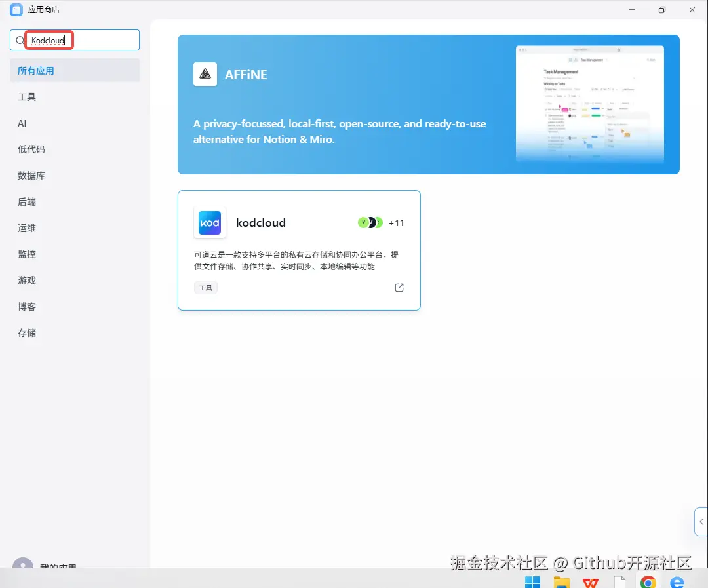Image resolution: width=708 pixels, height=588 pixels.
Task: Click the AFFiNE banner title
Action: (246, 75)
